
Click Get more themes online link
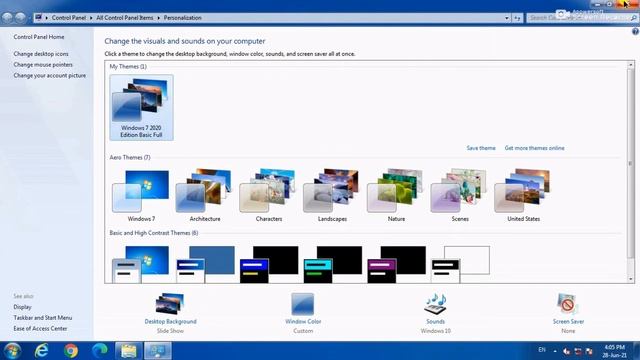534,148
